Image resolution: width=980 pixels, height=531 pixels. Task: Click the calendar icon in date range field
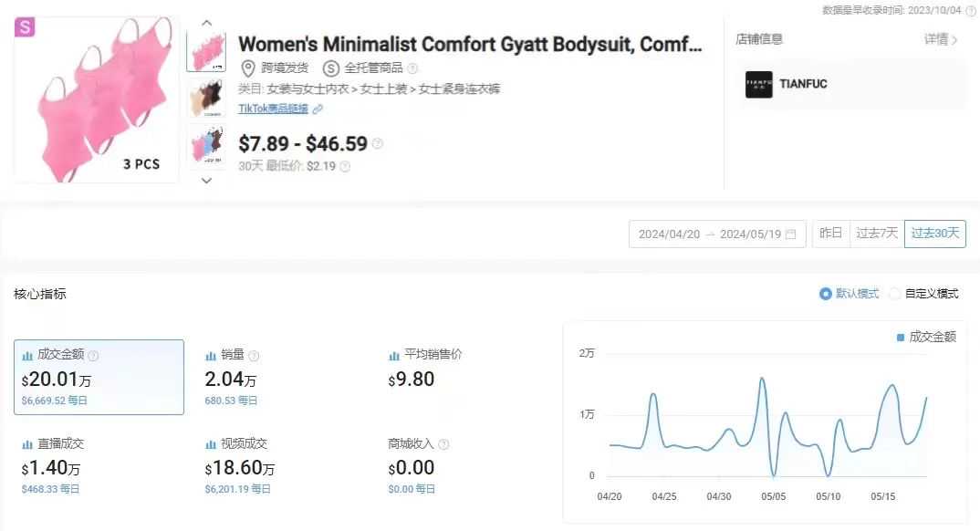(790, 234)
